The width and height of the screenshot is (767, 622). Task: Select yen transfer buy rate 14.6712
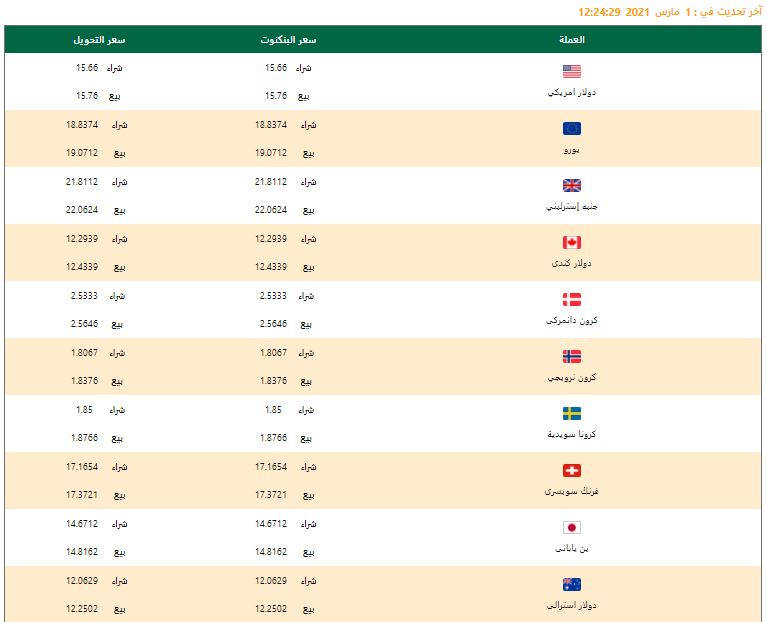coord(84,524)
